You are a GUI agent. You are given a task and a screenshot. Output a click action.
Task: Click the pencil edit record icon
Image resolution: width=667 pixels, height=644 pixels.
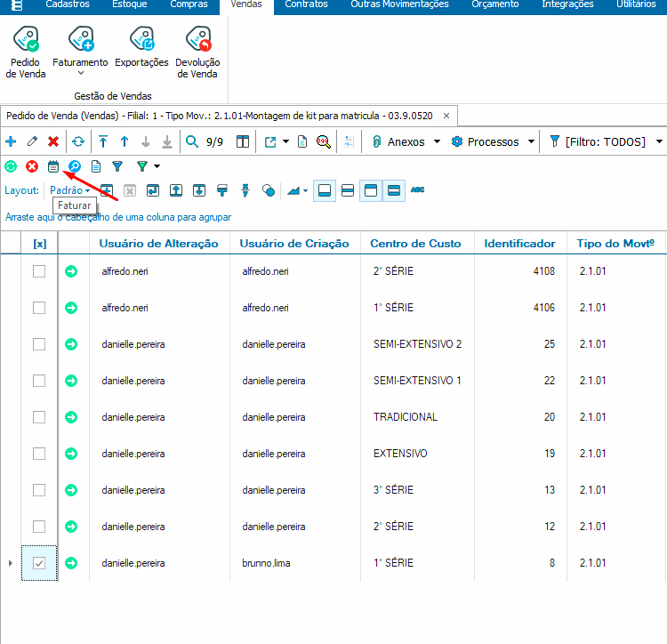click(32, 141)
